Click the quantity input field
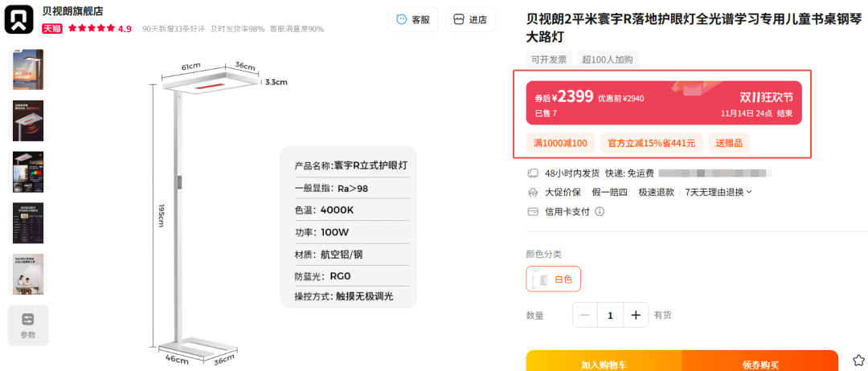The image size is (868, 371). tap(611, 315)
